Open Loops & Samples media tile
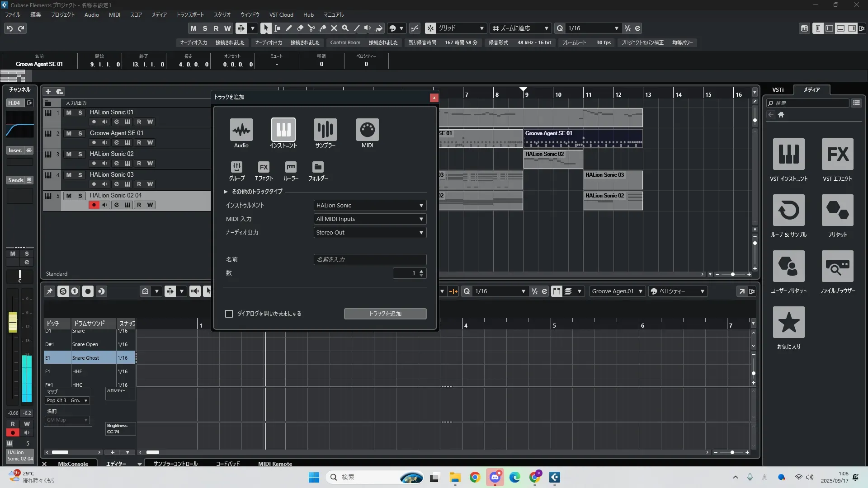 [788, 210]
